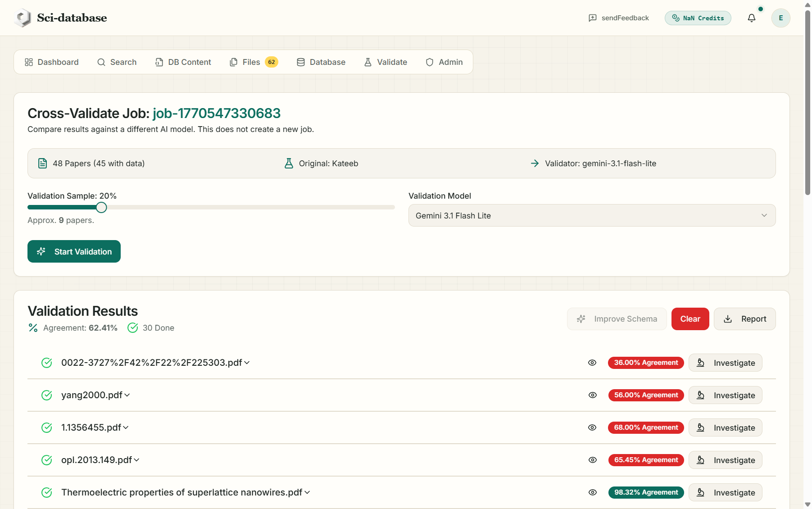Toggle the eye preview for yang2000.pdf

click(593, 395)
